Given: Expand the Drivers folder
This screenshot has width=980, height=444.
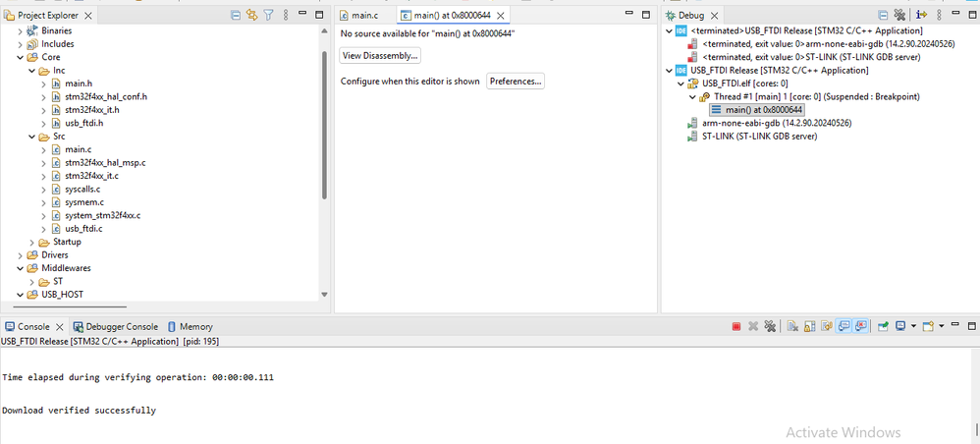Looking at the screenshot, I should pyautogui.click(x=21, y=255).
